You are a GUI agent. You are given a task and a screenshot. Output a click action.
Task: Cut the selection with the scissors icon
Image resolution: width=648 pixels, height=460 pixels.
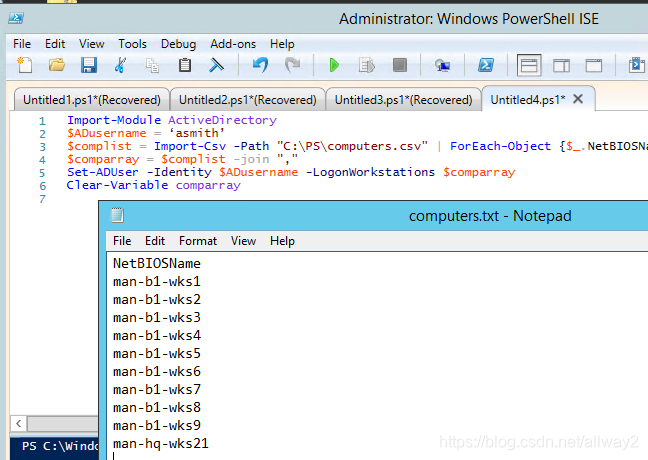coord(120,65)
